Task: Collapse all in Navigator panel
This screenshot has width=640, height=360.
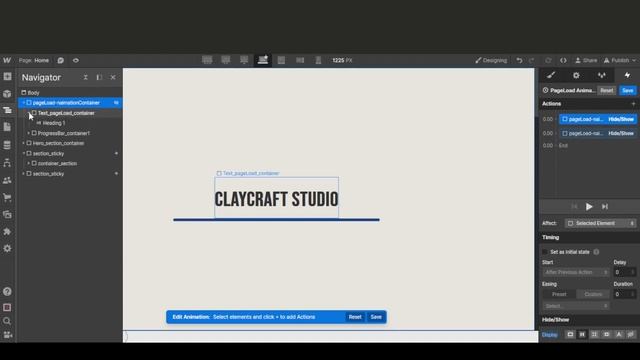Action: coord(85,77)
